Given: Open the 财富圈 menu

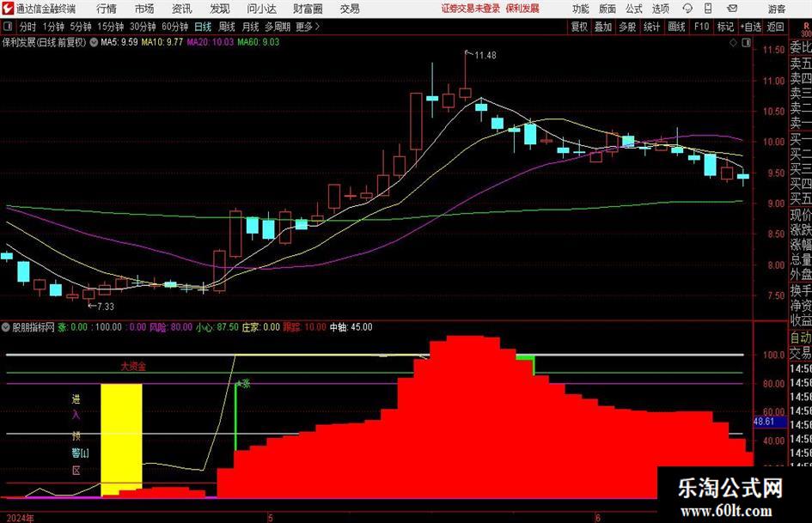Looking at the screenshot, I should point(308,9).
